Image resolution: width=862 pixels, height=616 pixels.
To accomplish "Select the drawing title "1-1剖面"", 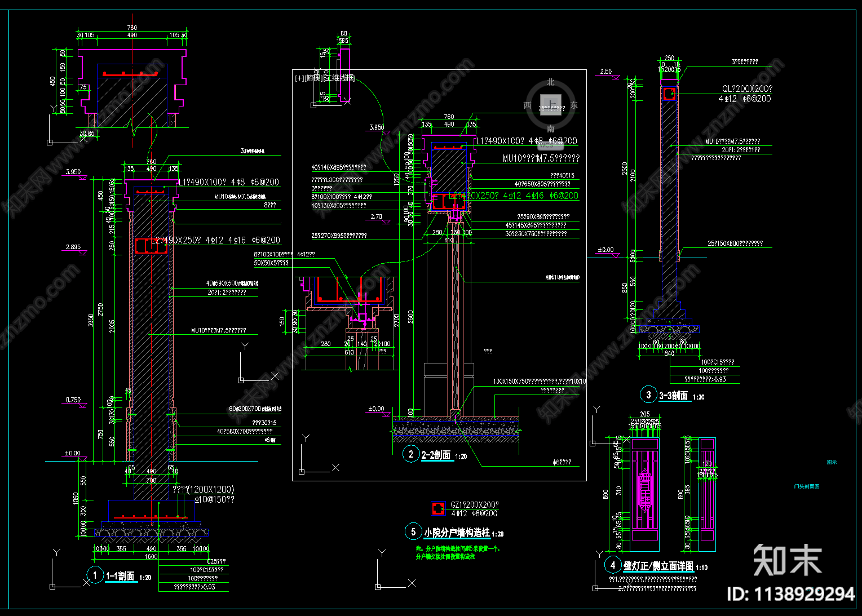I will tap(121, 576).
